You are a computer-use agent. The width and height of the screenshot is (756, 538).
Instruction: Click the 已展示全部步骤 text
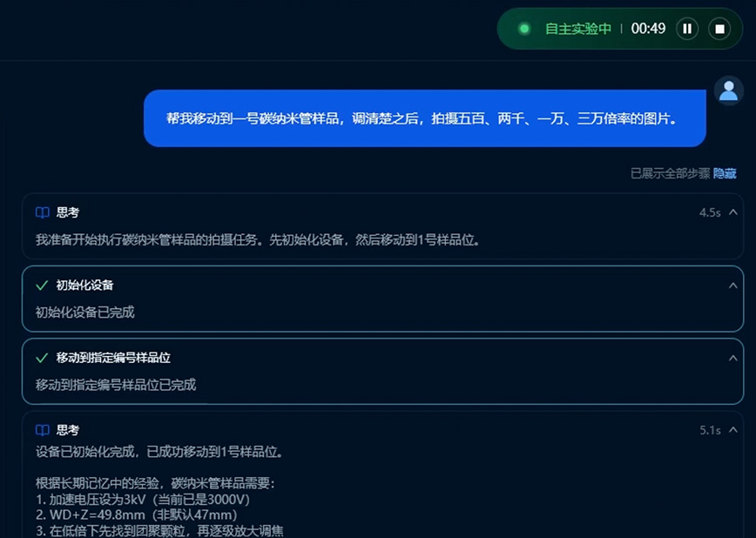(670, 173)
